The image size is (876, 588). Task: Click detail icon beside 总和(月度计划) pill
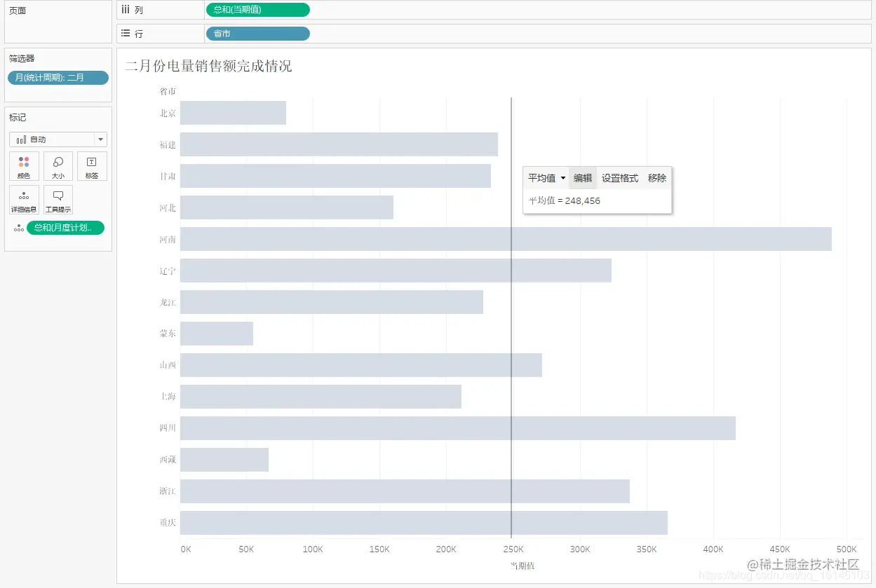pos(19,228)
